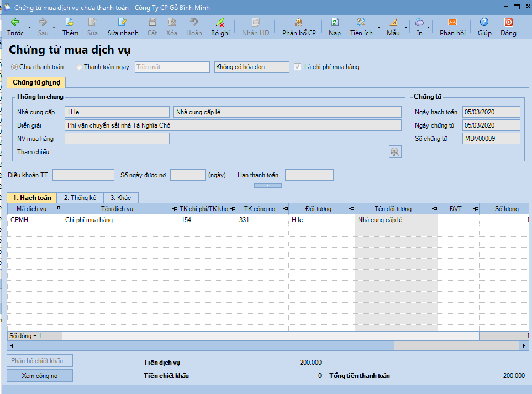The image size is (532, 394).
Task: Click the grid horizontal scrollbar right arrow
Action: pyautogui.click(x=524, y=345)
